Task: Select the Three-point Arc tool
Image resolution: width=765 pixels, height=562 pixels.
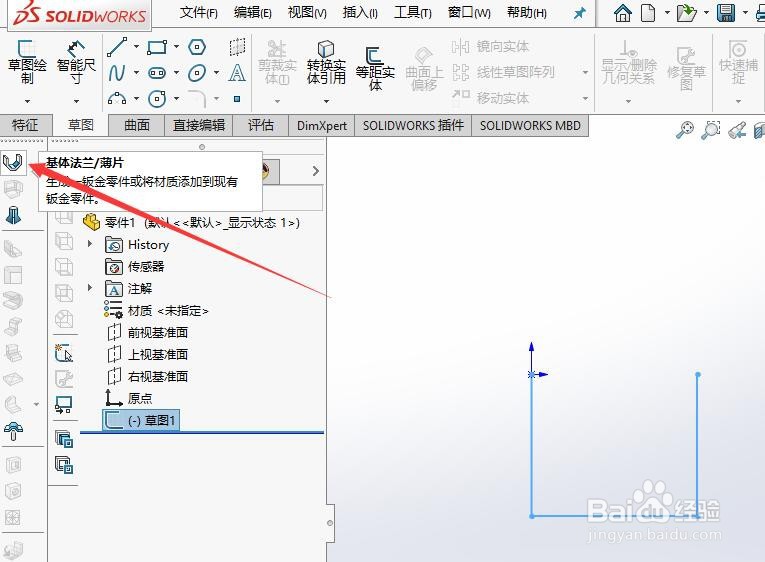Action: click(117, 99)
